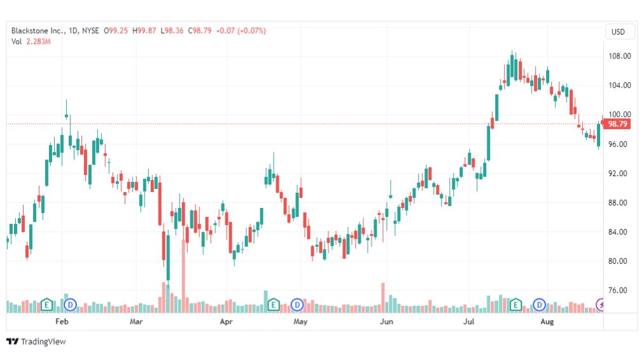Screen dimensions: 644x353
Task: Click the NYSE exchange label
Action: (90, 31)
